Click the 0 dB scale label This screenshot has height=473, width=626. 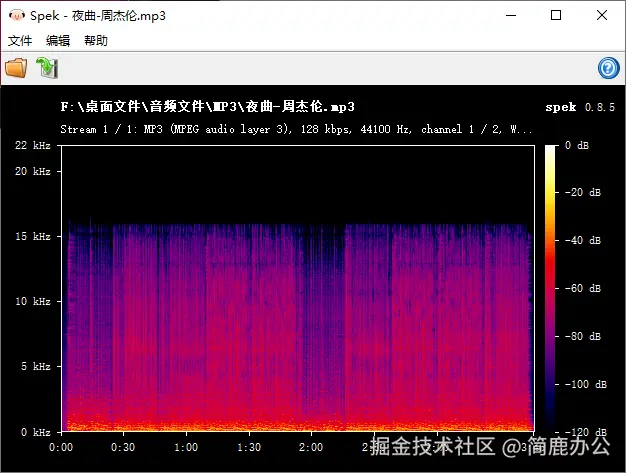[x=577, y=145]
